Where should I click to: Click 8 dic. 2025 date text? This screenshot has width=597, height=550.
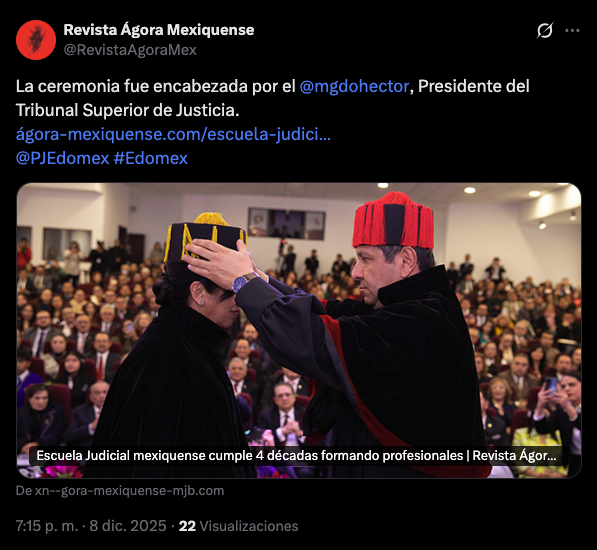pos(128,526)
